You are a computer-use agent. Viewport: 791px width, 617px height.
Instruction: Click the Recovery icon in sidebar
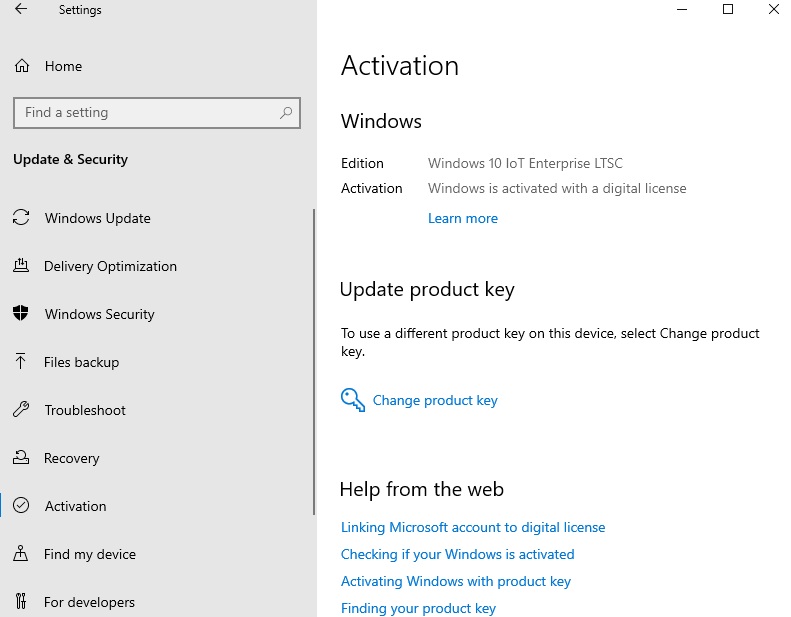tap(21, 458)
